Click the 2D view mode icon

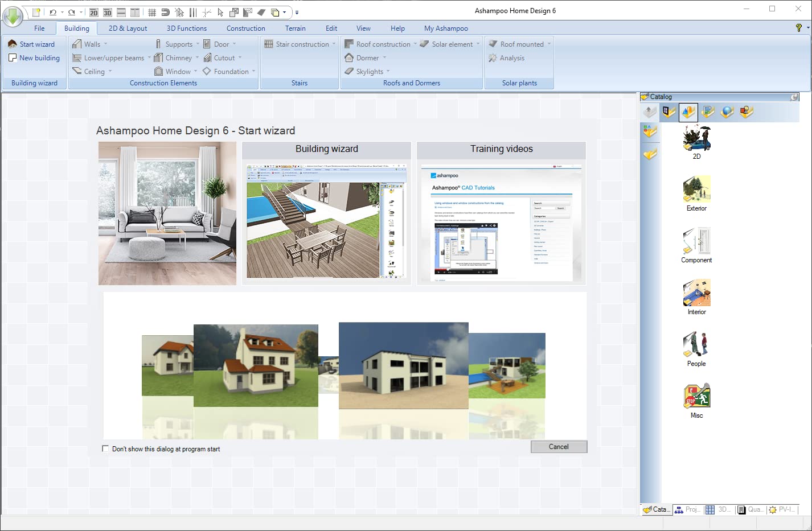click(x=94, y=12)
